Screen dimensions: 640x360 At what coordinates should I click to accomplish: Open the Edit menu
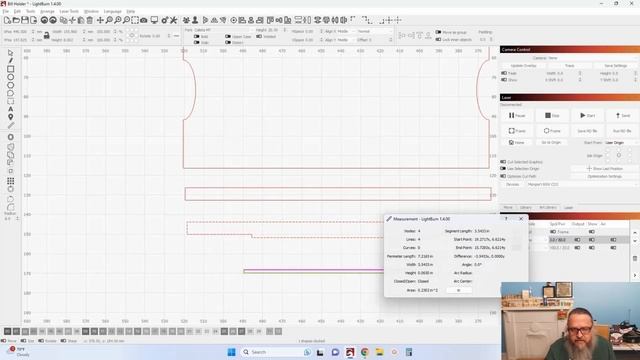tap(17, 11)
